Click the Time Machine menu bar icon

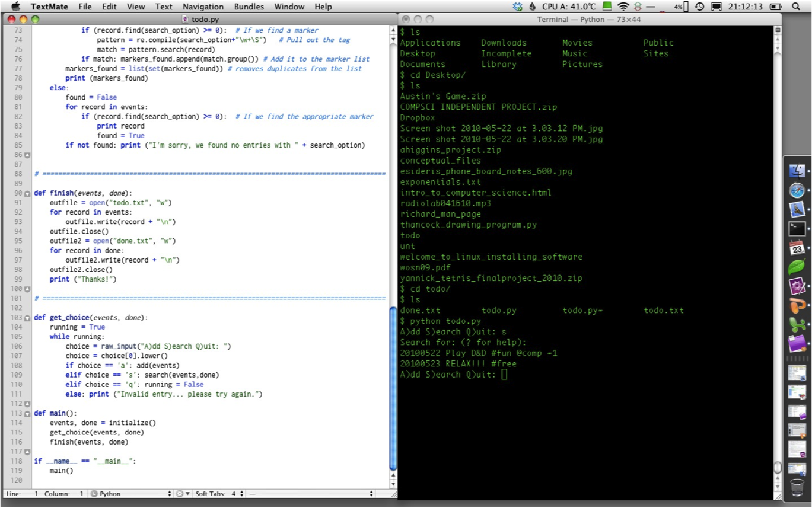(x=699, y=7)
